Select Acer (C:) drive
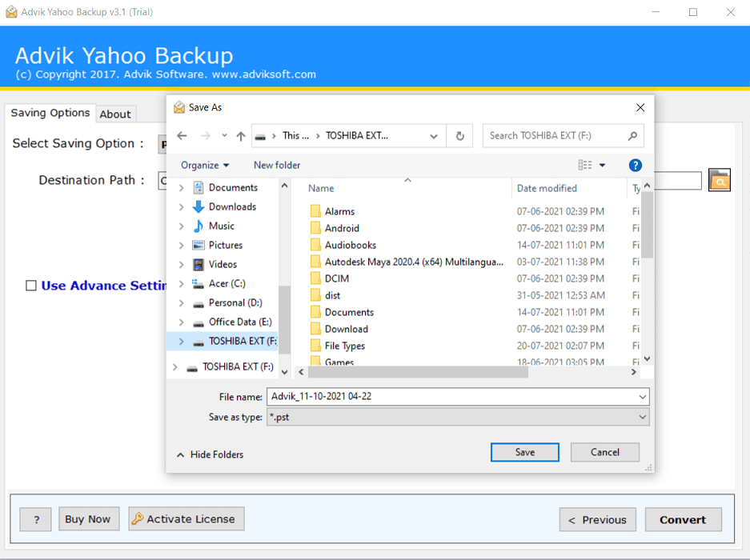 click(x=227, y=283)
